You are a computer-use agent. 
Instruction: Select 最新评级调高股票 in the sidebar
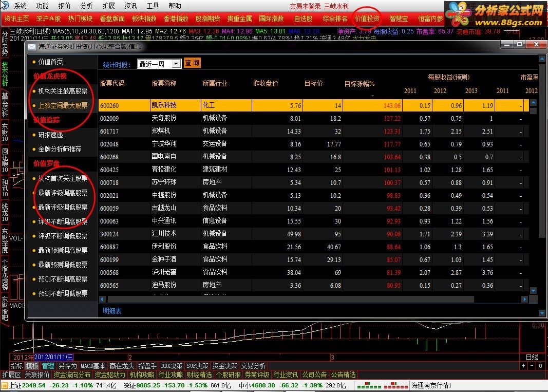[63, 193]
